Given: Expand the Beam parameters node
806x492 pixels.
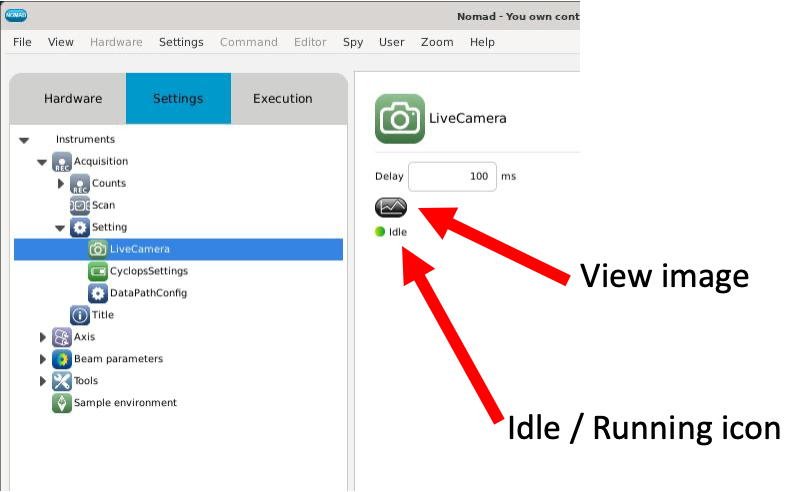Looking at the screenshot, I should tap(42, 359).
